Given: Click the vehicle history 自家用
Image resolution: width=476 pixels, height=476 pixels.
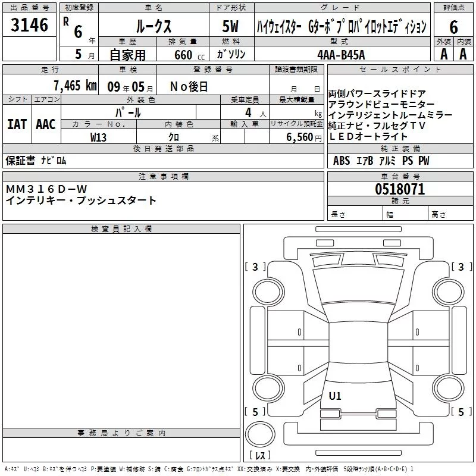Looking at the screenshot, I should pyautogui.click(x=127, y=55).
